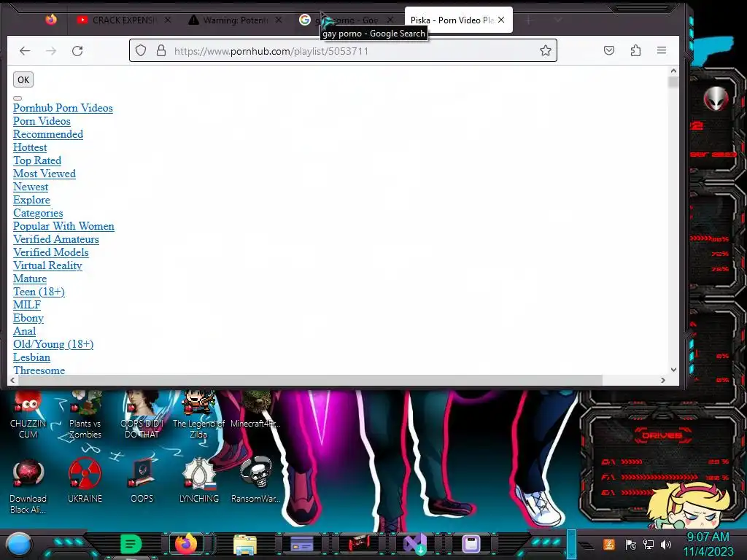This screenshot has height=560, width=747.
Task: Close the active Piska tab
Action: pyautogui.click(x=501, y=20)
